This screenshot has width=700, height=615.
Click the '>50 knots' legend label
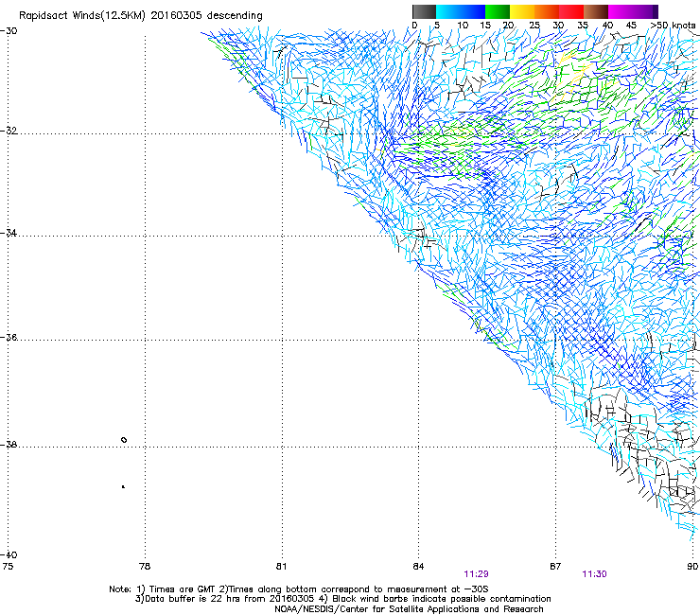coord(673,26)
